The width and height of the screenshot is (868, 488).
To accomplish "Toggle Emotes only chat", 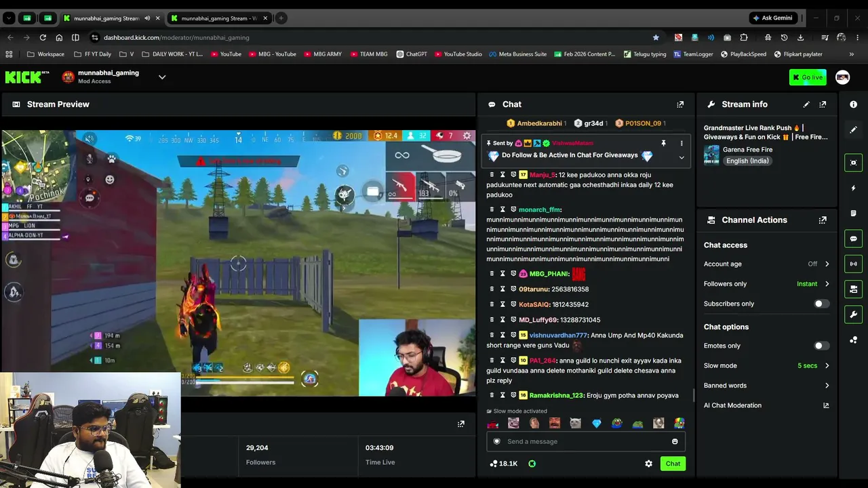I will 821,346.
